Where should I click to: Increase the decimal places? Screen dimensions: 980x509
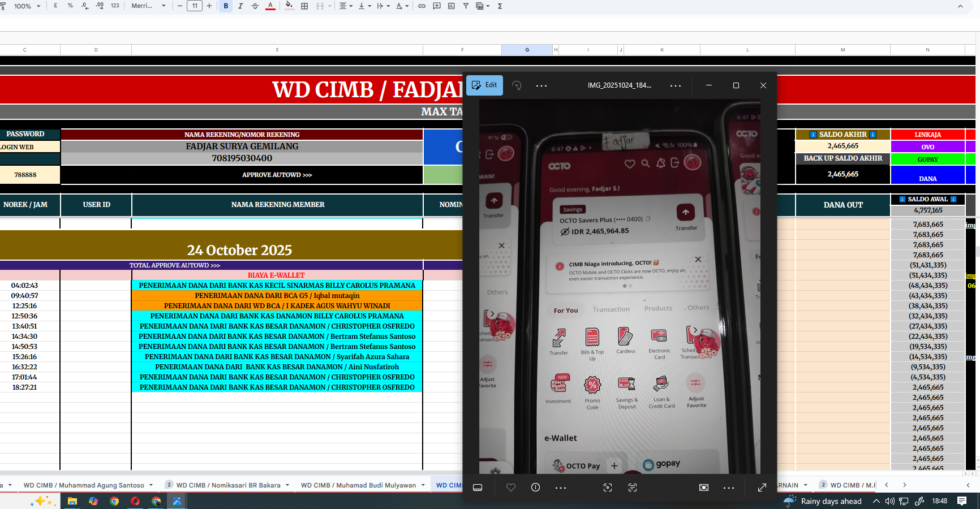click(x=100, y=6)
